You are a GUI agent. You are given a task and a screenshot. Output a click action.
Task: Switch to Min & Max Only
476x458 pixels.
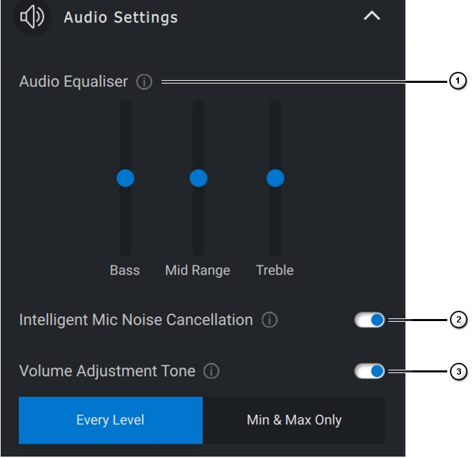coord(294,420)
